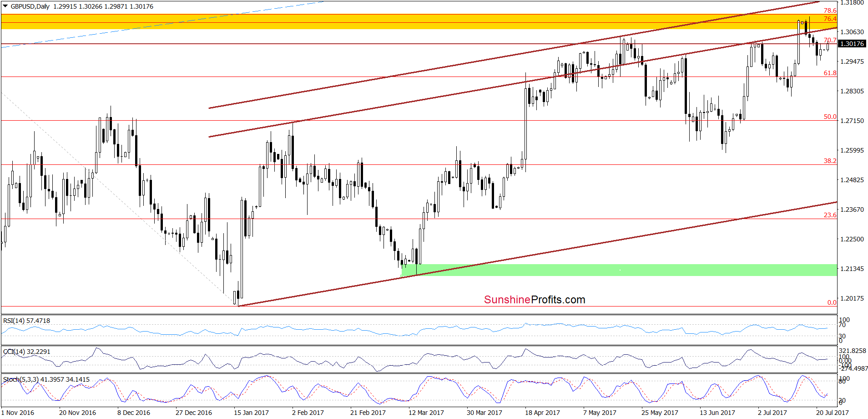Image resolution: width=868 pixels, height=419 pixels.
Task: Click the 1.23670 price axis value
Action: coord(852,209)
